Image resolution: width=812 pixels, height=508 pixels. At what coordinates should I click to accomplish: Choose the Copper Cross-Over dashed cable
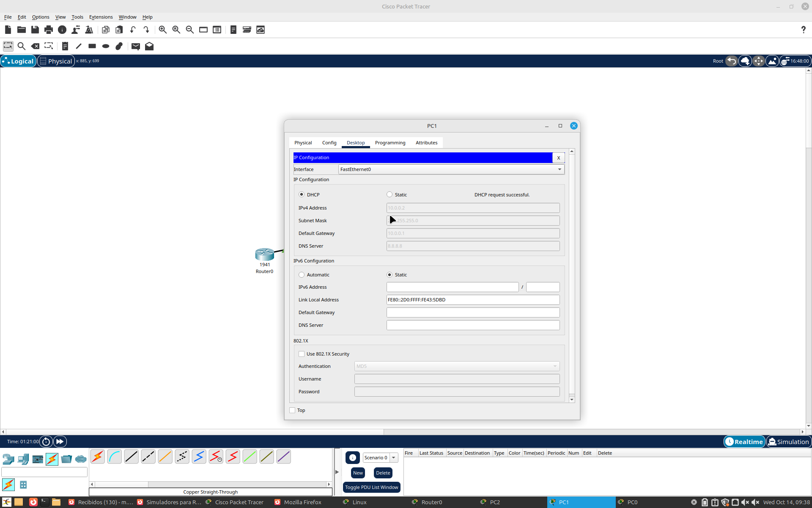click(148, 457)
